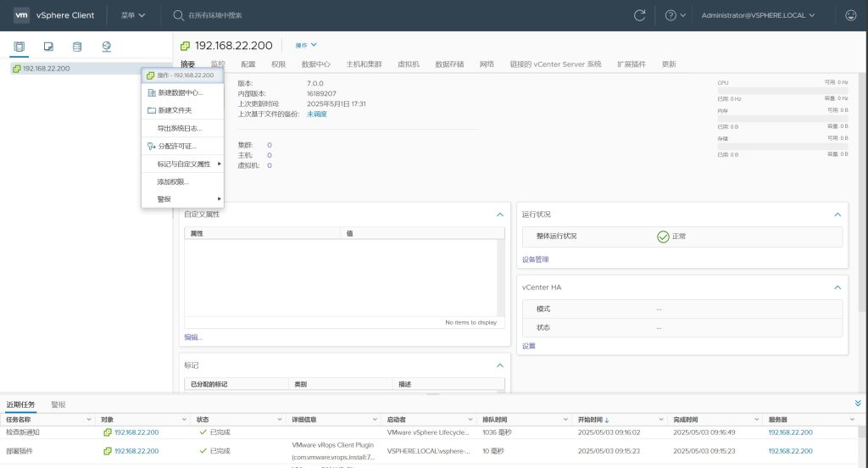Switch to the 配置 tab
Image resolution: width=868 pixels, height=468 pixels.
248,64
